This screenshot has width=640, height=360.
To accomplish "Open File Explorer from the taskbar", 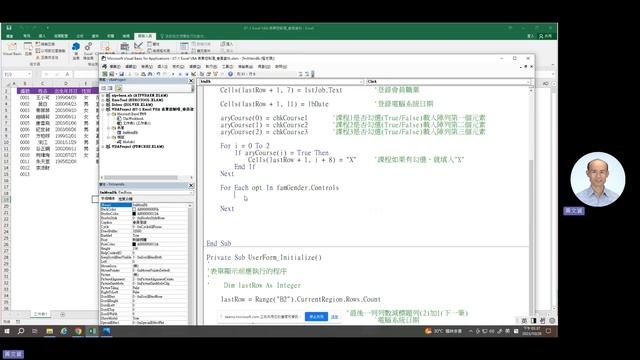I will (49, 331).
